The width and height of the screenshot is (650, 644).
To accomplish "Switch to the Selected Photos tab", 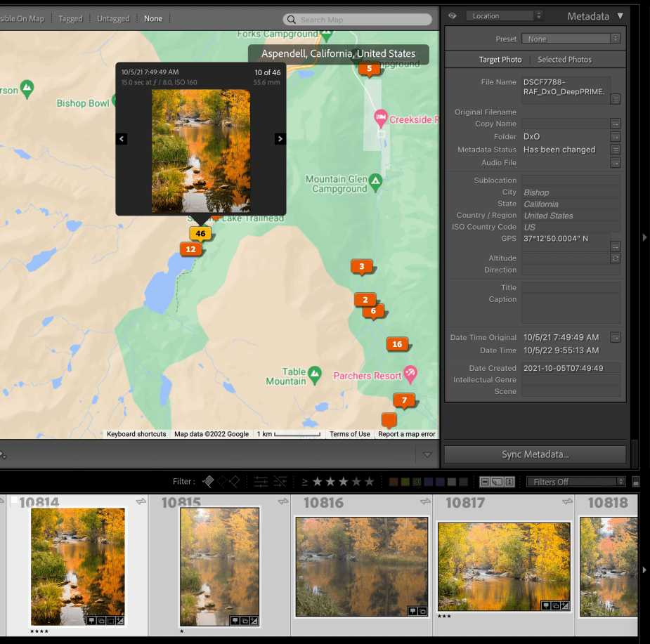I will pyautogui.click(x=564, y=60).
